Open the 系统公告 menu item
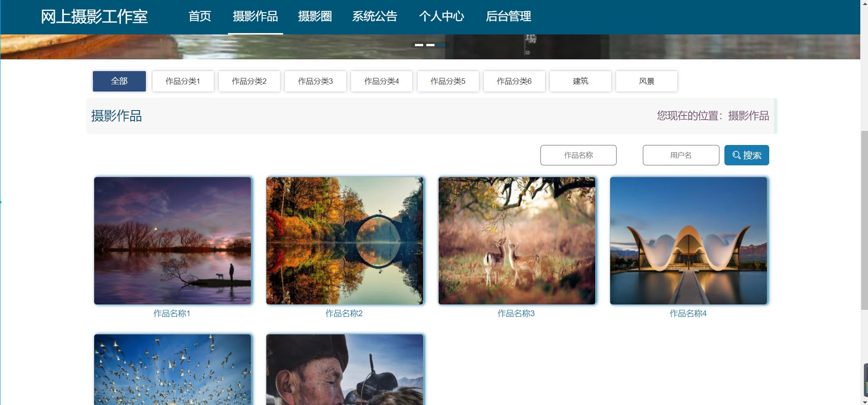The image size is (868, 405). pyautogui.click(x=375, y=16)
